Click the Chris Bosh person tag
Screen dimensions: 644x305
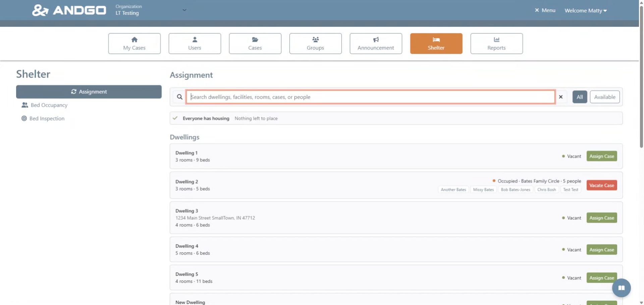click(x=547, y=190)
